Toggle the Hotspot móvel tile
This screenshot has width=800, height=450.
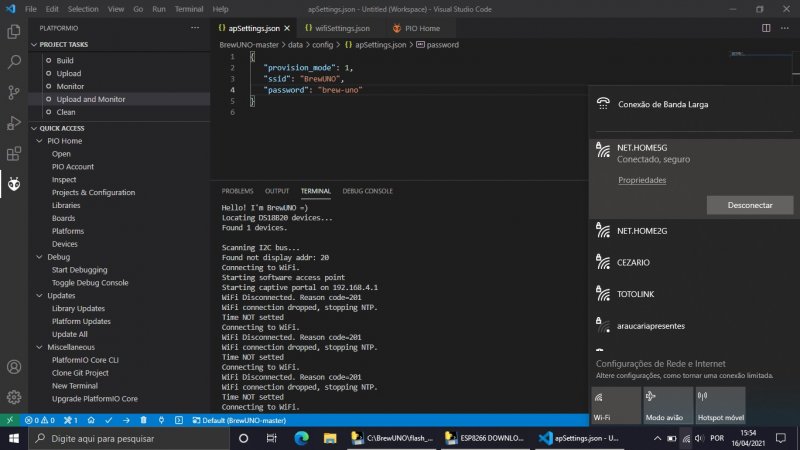pos(720,406)
